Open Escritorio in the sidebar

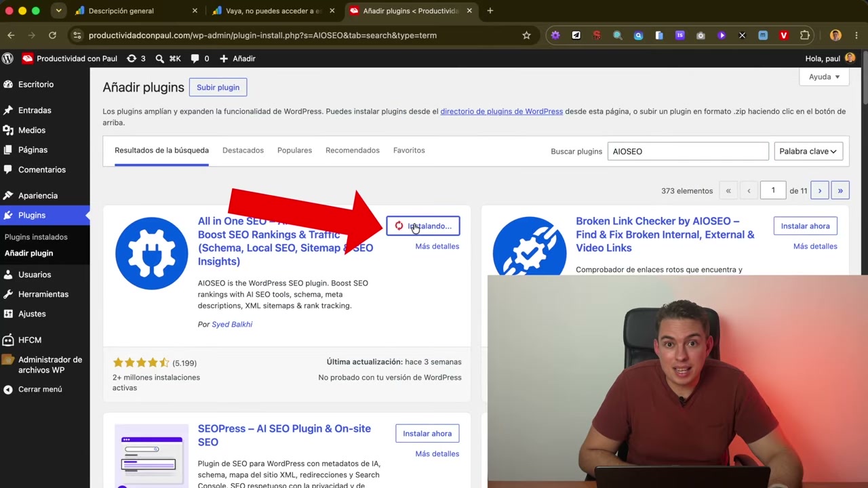[x=36, y=84]
